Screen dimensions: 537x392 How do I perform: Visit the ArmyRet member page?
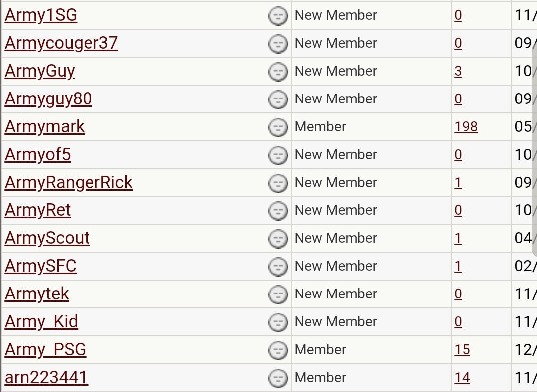(38, 210)
